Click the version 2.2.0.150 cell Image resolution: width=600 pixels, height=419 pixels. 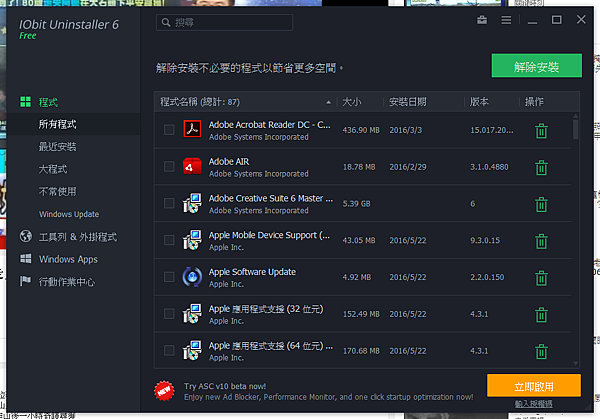[x=487, y=277]
